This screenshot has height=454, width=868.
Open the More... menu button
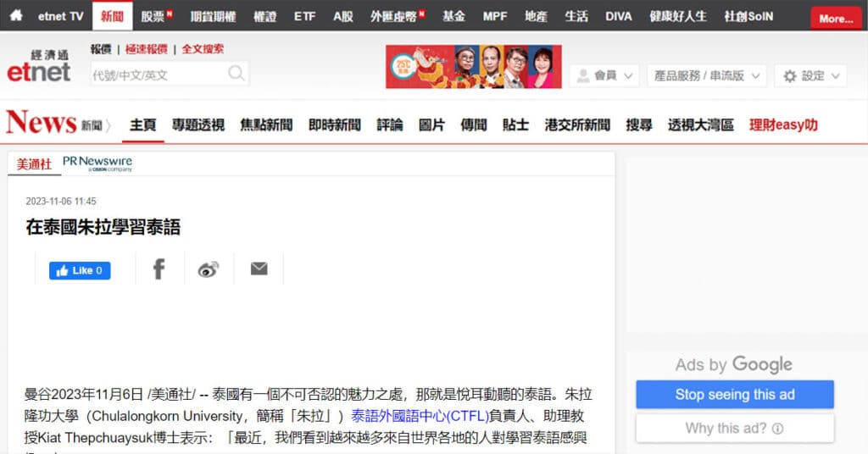click(836, 19)
